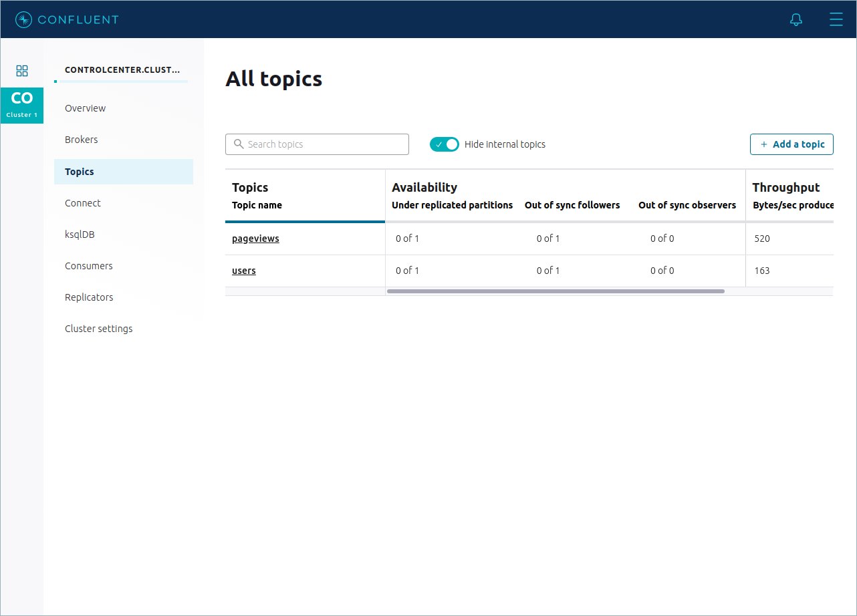Open the notifications bell
Viewport: 857px width, 616px height.
tap(795, 19)
